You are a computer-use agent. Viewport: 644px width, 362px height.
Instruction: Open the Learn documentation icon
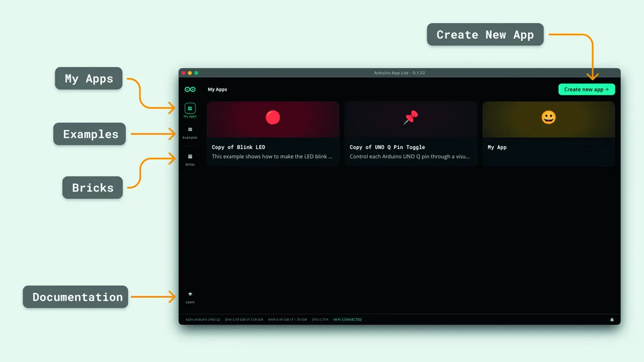click(x=190, y=297)
